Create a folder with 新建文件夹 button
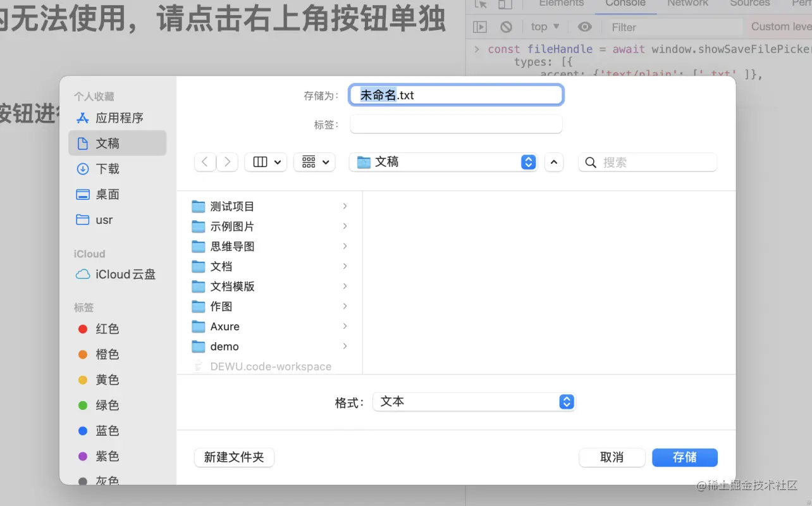 [234, 457]
